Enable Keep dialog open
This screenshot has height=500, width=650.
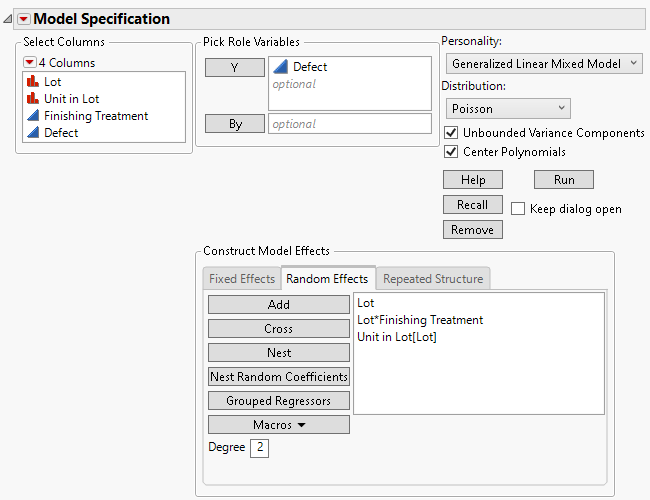(x=518, y=209)
